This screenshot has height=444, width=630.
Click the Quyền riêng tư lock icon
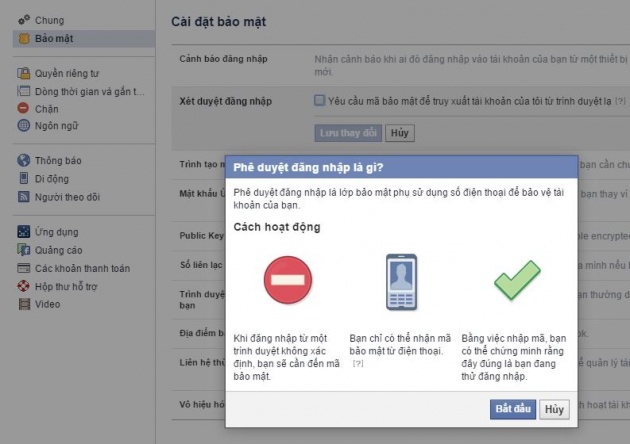click(x=24, y=72)
